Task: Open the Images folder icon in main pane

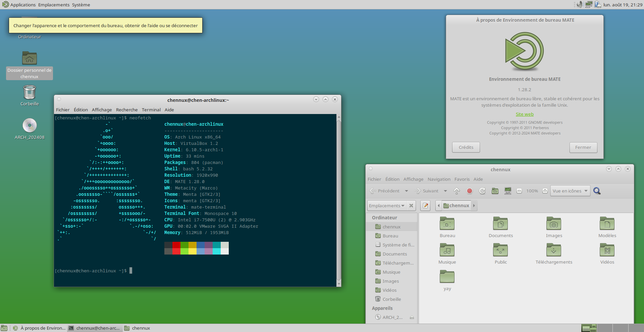Action: [x=554, y=224]
